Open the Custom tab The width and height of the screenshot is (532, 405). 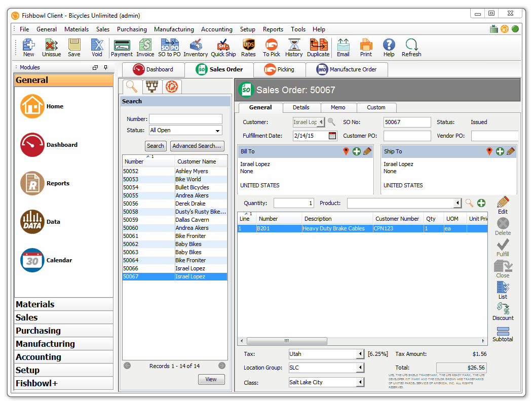pos(376,107)
